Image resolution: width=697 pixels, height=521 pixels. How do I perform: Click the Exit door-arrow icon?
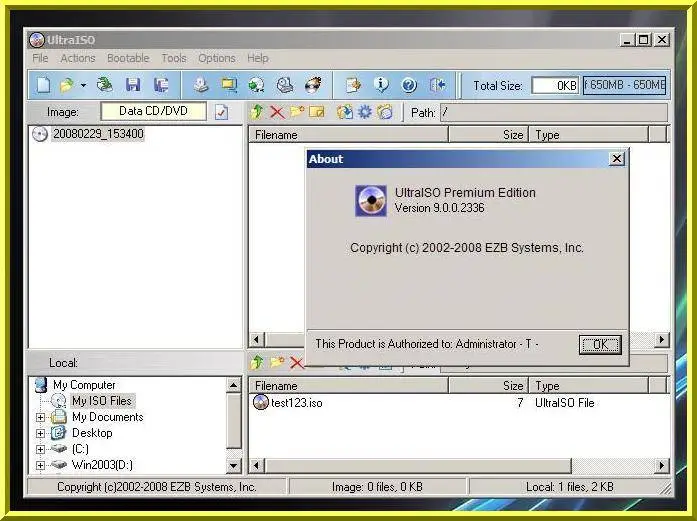tap(437, 84)
